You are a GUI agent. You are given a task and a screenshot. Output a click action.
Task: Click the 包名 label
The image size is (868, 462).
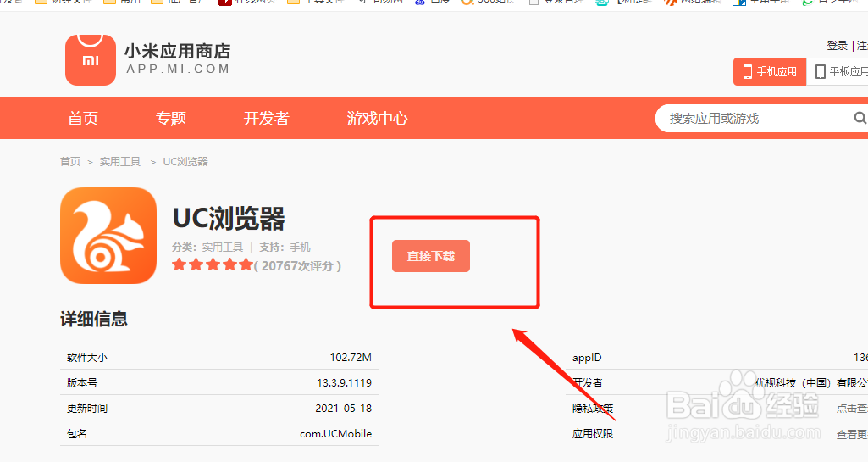pos(77,434)
